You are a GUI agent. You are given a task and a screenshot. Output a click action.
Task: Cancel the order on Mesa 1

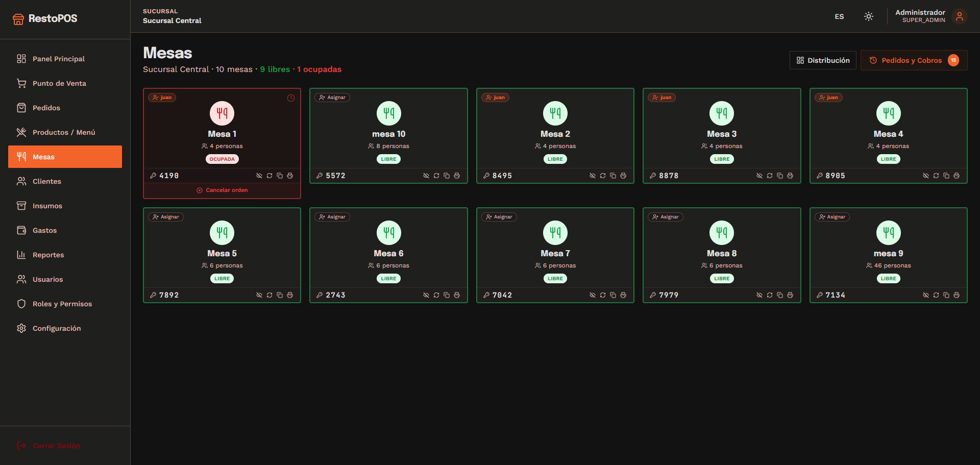222,190
